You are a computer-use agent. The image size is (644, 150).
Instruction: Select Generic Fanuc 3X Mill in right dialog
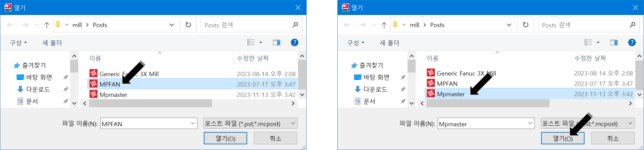point(530,73)
